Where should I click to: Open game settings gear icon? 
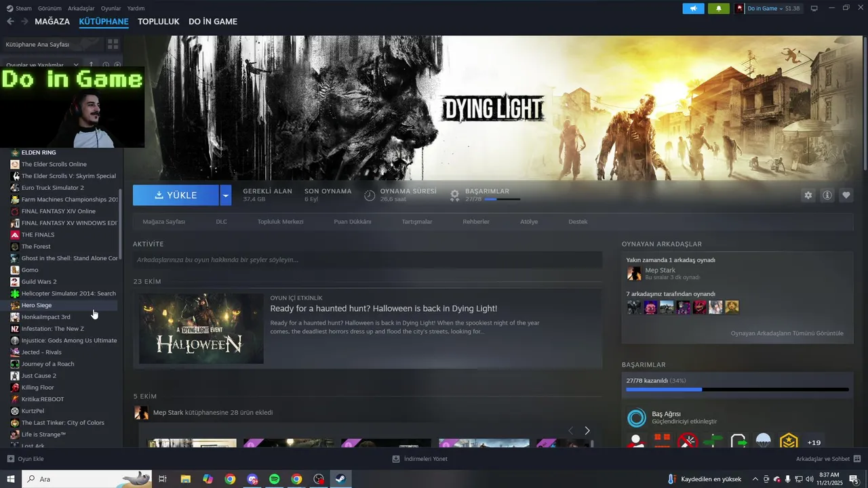point(808,195)
